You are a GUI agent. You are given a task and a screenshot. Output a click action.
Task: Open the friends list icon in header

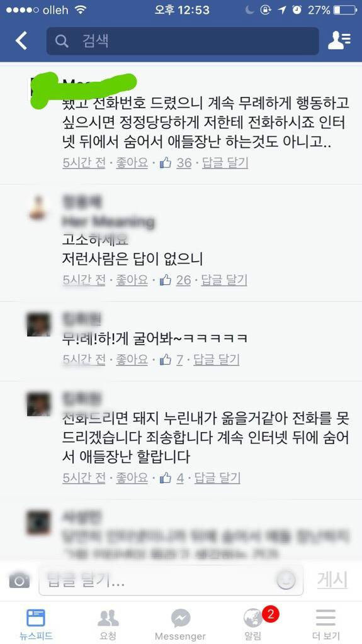point(339,40)
